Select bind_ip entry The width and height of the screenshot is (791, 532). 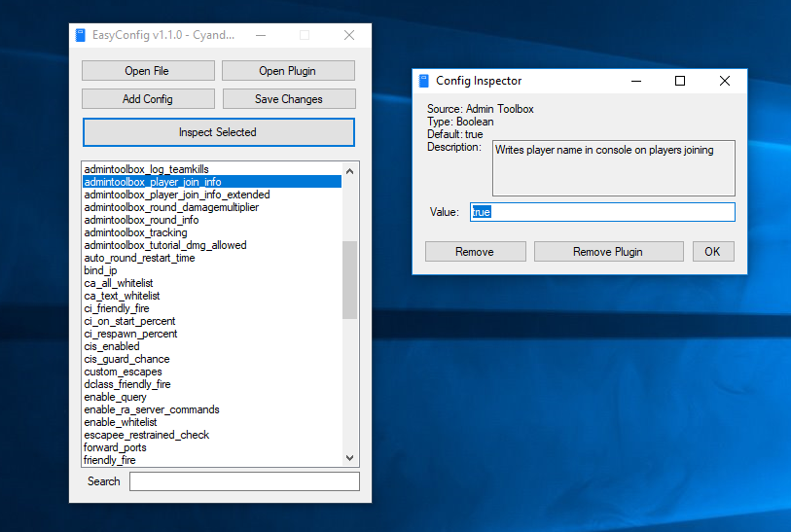click(x=212, y=270)
